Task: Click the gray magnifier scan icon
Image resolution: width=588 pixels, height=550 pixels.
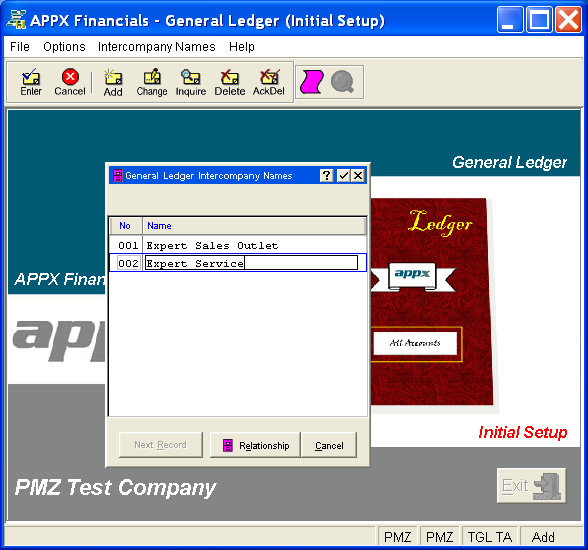Action: [x=342, y=82]
